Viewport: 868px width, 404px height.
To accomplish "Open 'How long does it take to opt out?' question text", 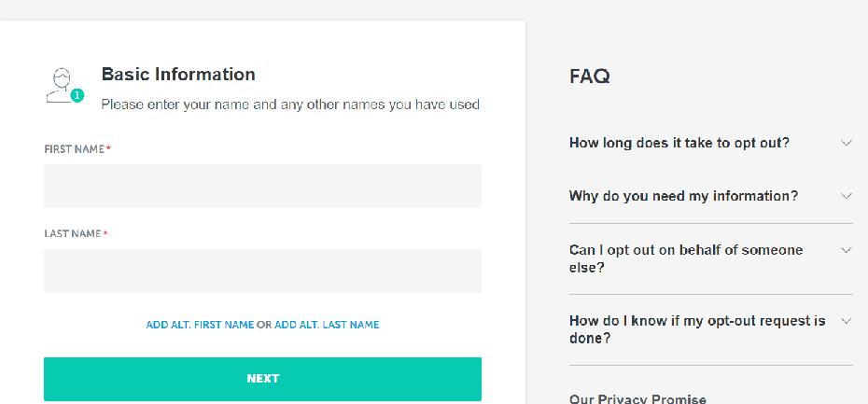I will pyautogui.click(x=679, y=143).
